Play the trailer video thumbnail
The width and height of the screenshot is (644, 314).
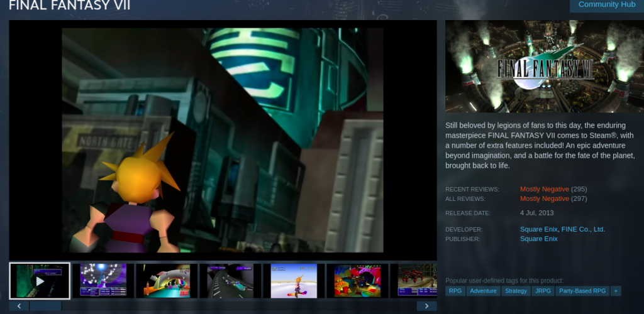pos(40,281)
